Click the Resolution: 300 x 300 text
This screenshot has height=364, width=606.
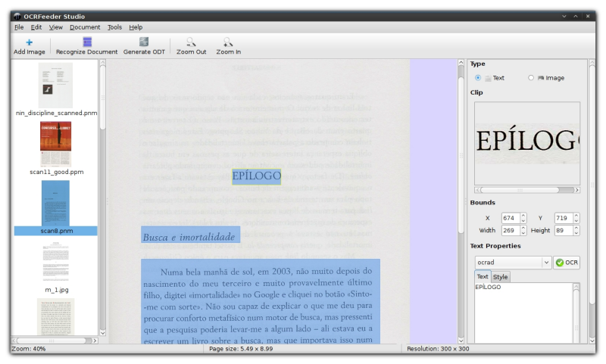438,349
